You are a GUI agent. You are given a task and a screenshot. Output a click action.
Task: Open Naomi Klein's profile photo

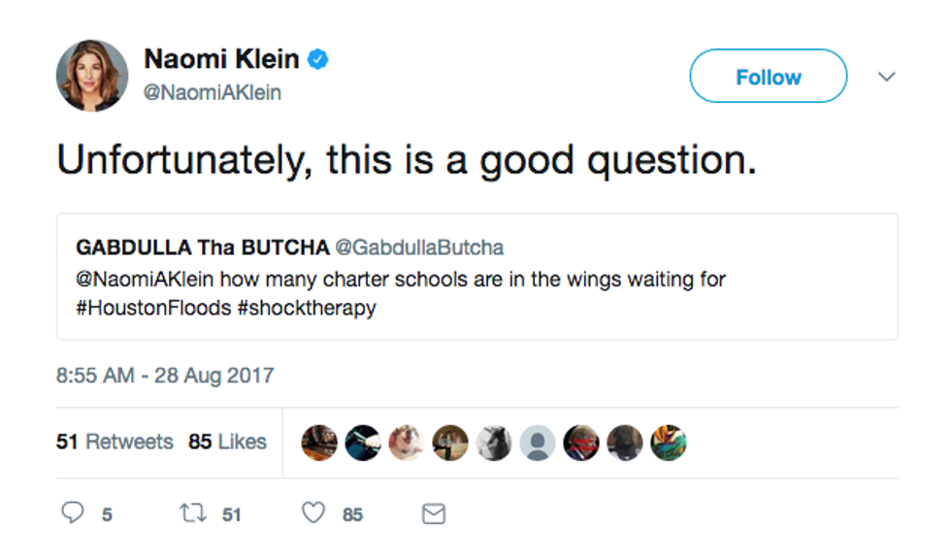point(92,76)
